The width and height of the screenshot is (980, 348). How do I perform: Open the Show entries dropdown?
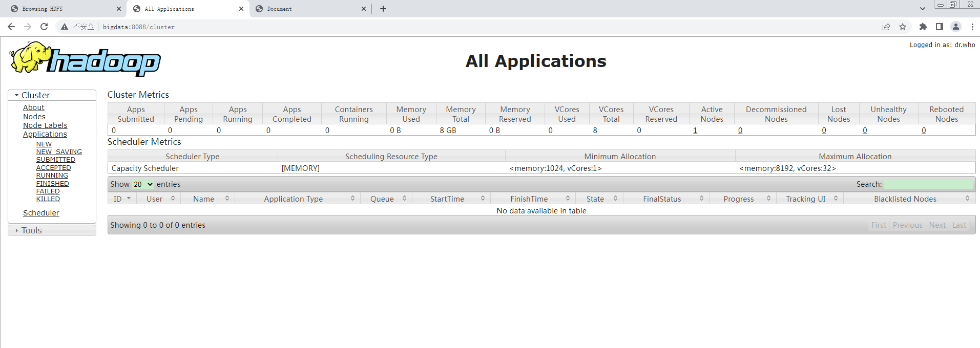(x=143, y=184)
